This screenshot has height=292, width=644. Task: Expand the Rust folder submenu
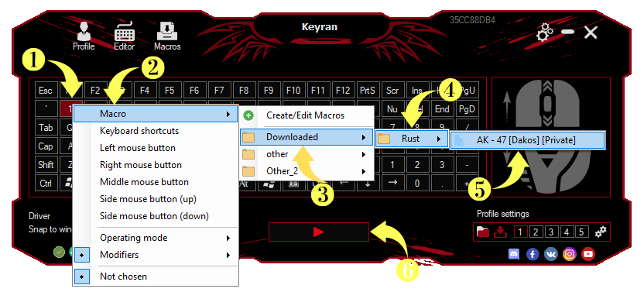tap(412, 139)
